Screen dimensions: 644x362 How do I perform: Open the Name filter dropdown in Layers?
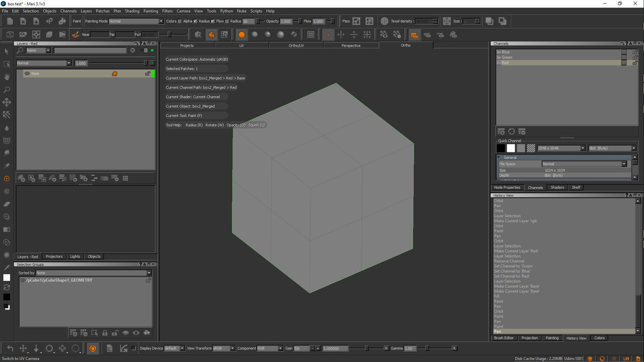pos(38,50)
